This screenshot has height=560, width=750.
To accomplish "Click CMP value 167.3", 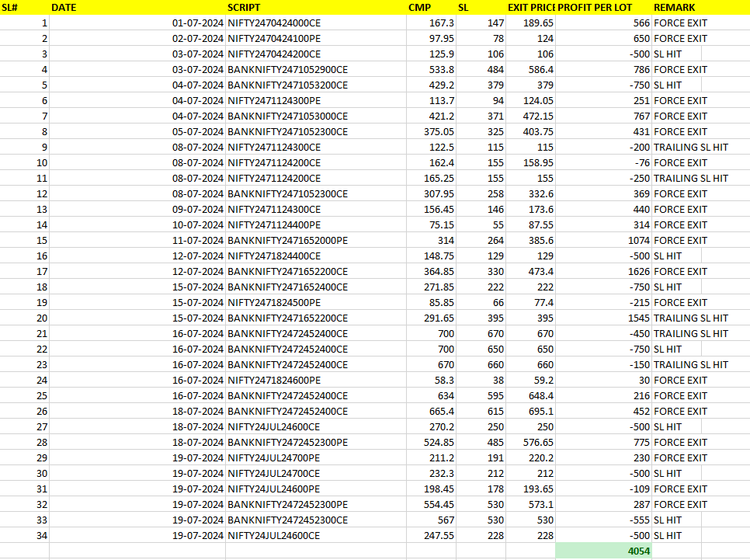I will tap(432, 23).
